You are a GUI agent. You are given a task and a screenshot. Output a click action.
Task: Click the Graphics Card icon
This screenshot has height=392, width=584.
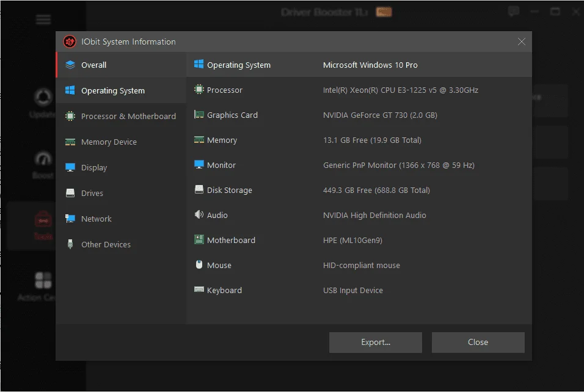click(199, 114)
